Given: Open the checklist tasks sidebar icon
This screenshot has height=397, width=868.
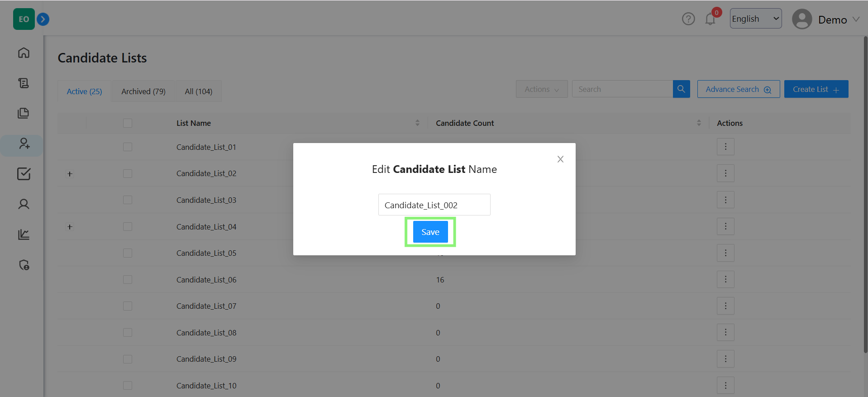Looking at the screenshot, I should (24, 174).
